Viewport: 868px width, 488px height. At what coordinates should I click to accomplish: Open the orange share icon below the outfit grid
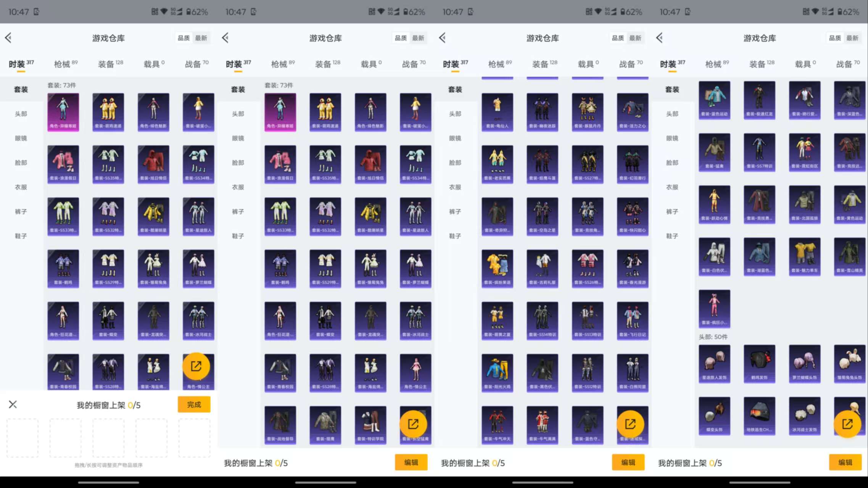click(197, 366)
